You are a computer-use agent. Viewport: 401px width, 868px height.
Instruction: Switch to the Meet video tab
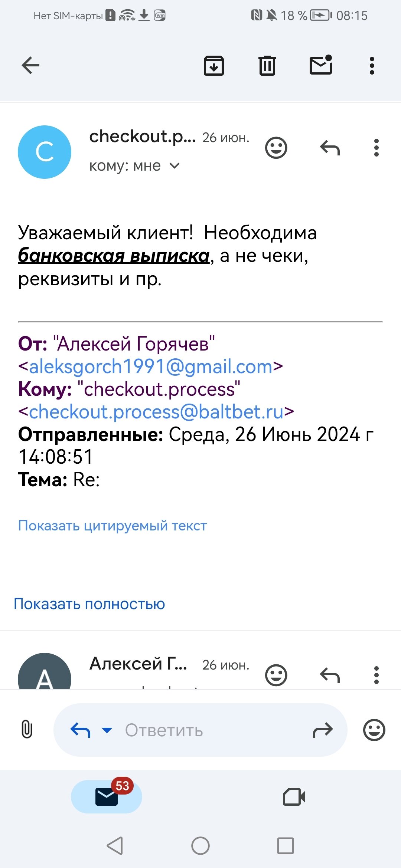[294, 796]
